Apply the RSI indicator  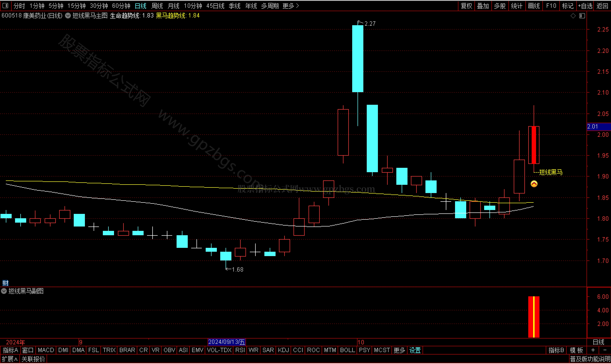tap(240, 350)
